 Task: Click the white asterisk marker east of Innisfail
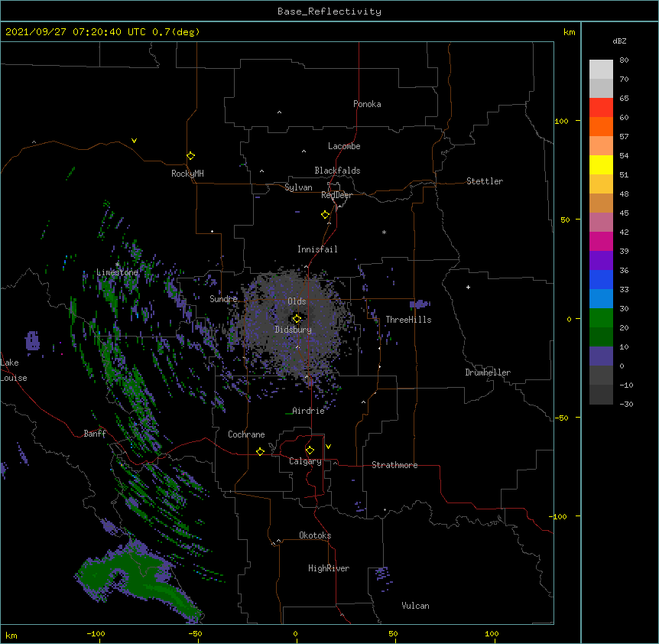click(x=384, y=232)
